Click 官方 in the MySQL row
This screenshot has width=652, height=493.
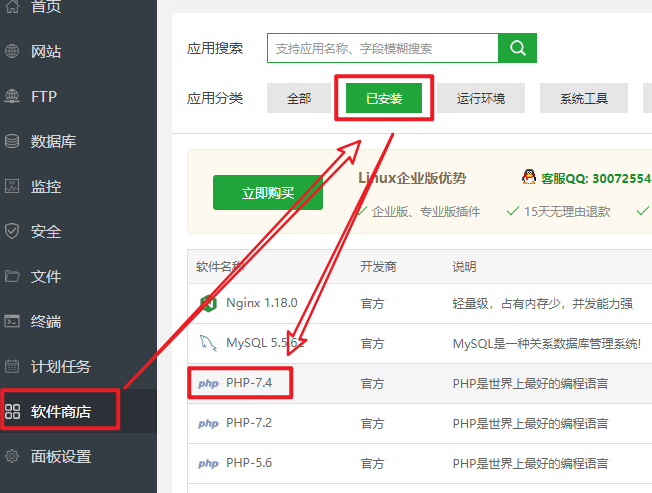click(372, 344)
